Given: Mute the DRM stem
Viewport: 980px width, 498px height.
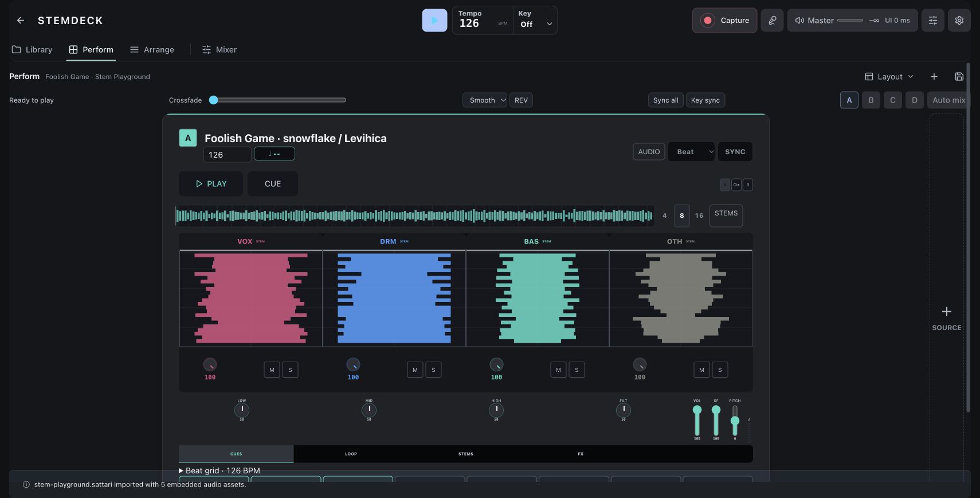Looking at the screenshot, I should tap(415, 370).
